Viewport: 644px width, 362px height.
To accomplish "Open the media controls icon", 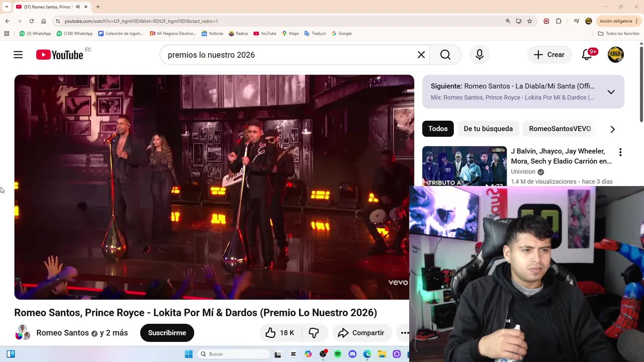I will point(577,21).
